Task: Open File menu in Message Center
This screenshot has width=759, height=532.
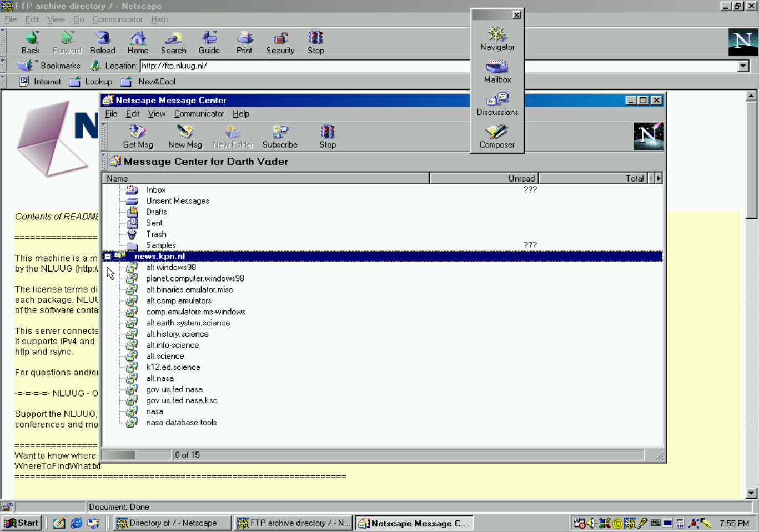Action: tap(111, 113)
